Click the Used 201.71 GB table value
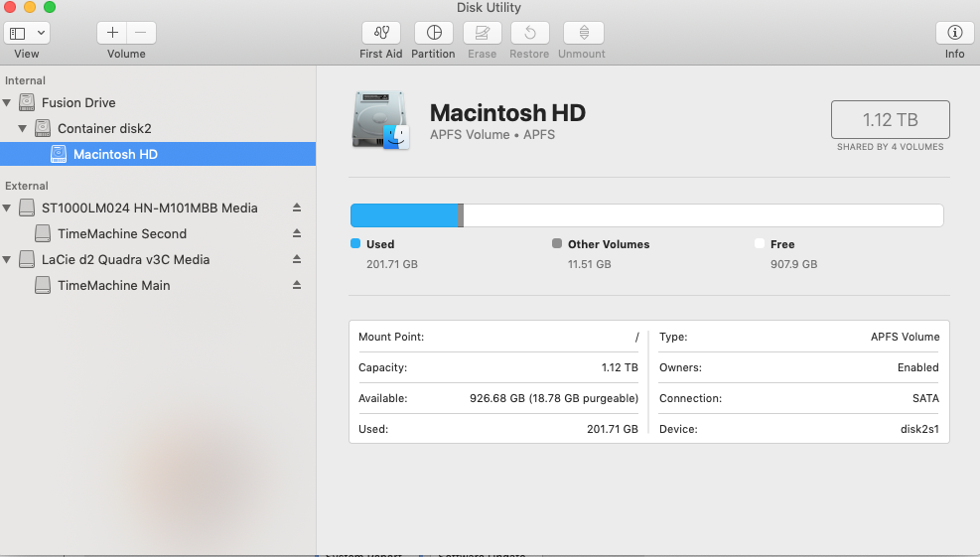Screen dimensions: 980x557 (613, 429)
